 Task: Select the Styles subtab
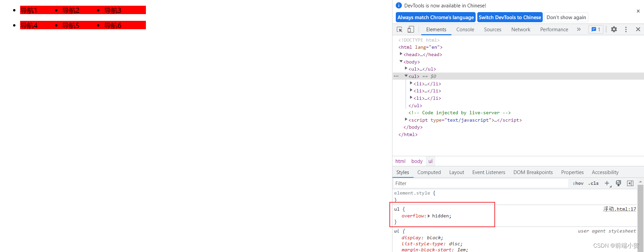click(x=402, y=172)
